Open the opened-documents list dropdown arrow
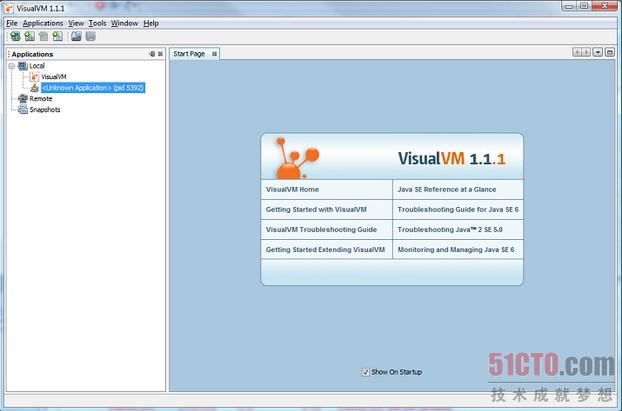The image size is (622, 411). [x=597, y=52]
